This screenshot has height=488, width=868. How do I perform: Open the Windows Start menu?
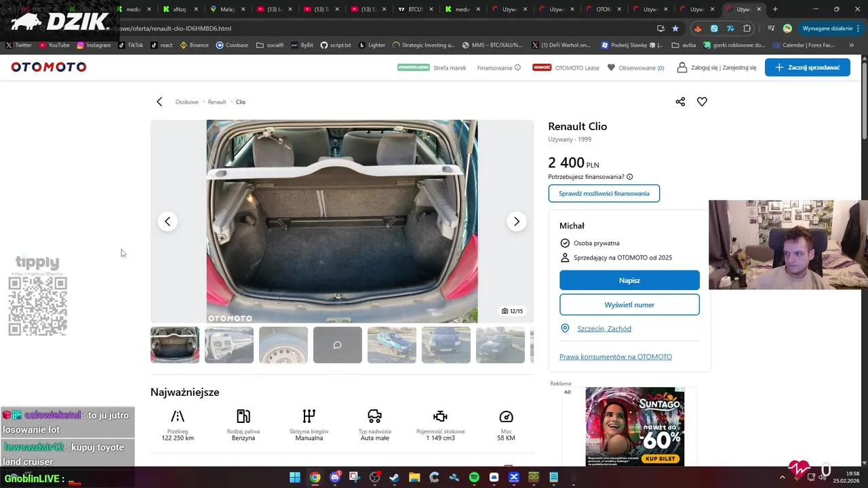coord(295,477)
